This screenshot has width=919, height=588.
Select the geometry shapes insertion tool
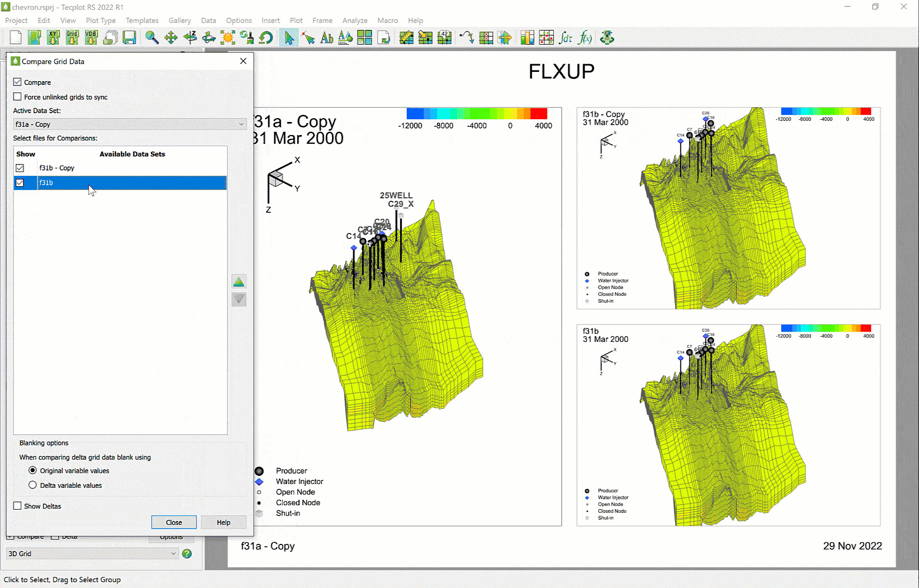[345, 38]
